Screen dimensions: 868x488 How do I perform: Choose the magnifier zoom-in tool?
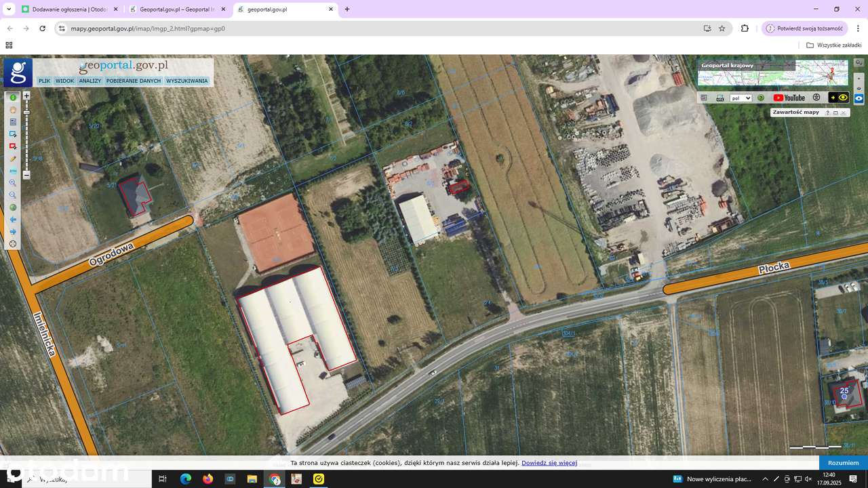pyautogui.click(x=13, y=183)
